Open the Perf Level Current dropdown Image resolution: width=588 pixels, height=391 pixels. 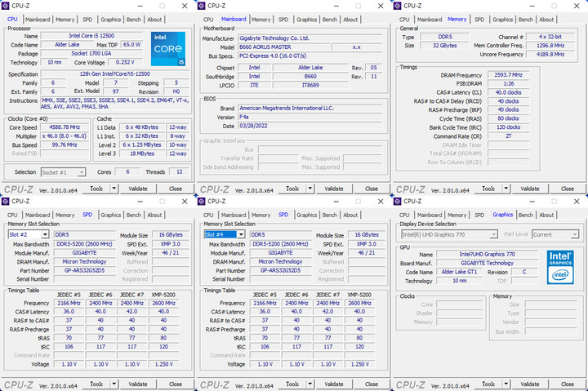[574, 234]
